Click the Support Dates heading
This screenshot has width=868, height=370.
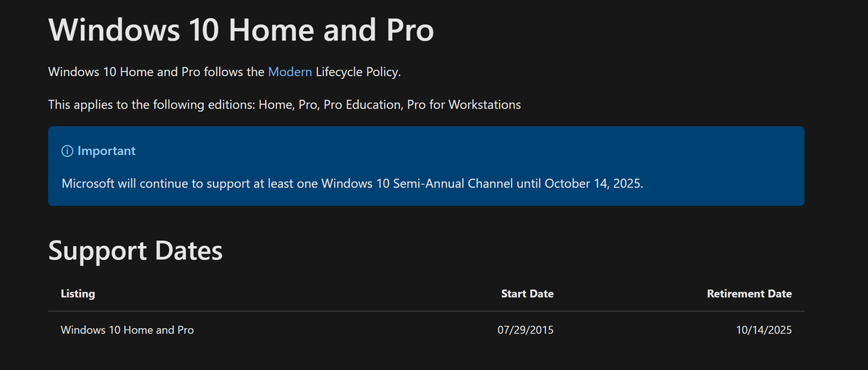(135, 251)
